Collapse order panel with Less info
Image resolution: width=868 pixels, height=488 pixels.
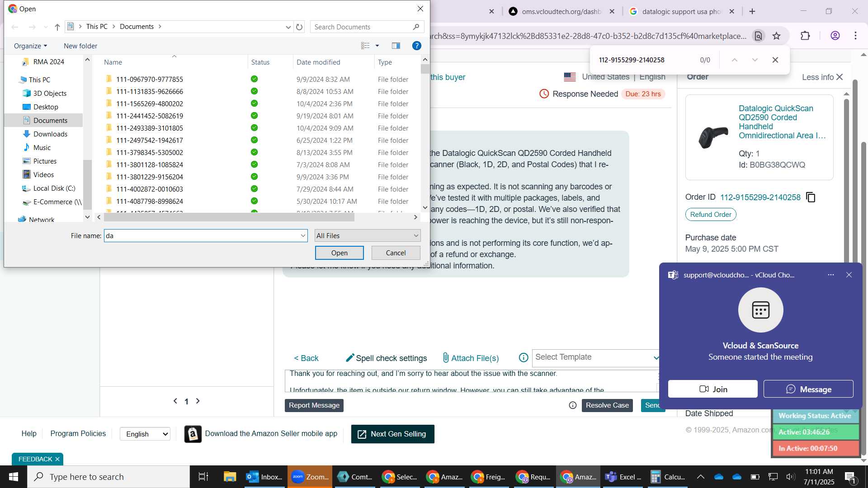[823, 77]
